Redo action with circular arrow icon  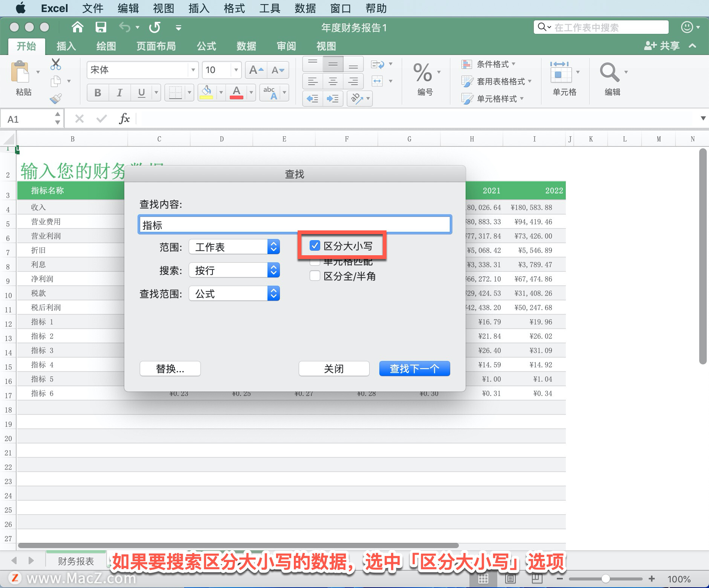pyautogui.click(x=154, y=27)
